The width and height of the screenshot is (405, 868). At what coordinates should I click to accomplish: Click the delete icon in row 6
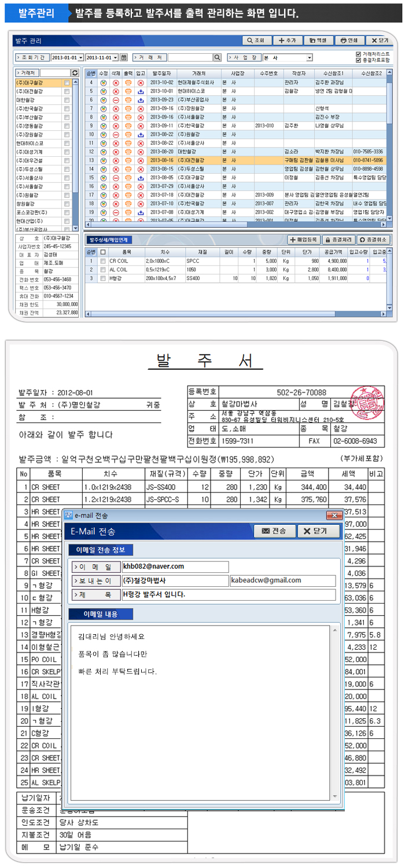click(115, 100)
